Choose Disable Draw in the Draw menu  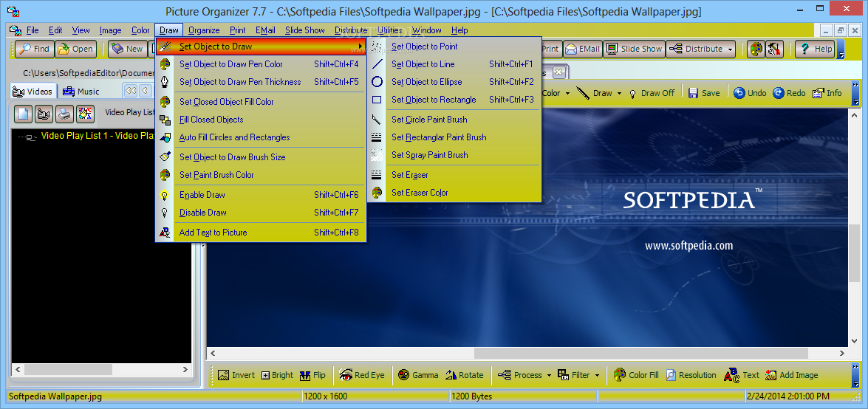(x=261, y=213)
